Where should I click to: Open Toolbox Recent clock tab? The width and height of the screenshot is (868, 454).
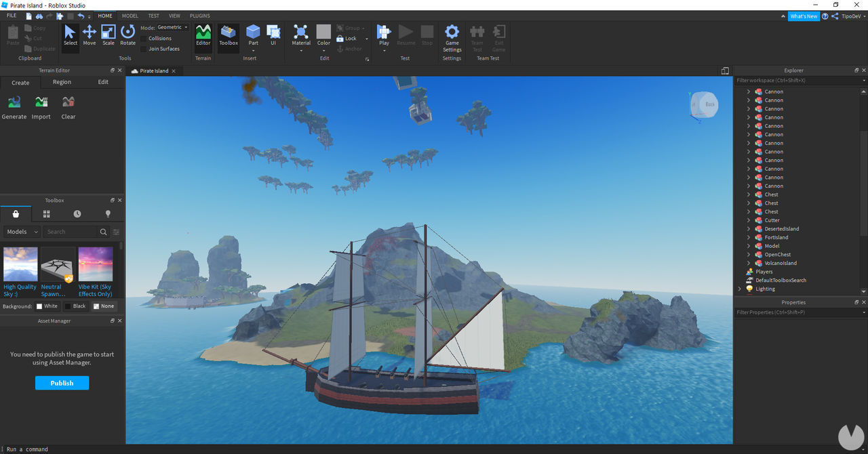[77, 213]
